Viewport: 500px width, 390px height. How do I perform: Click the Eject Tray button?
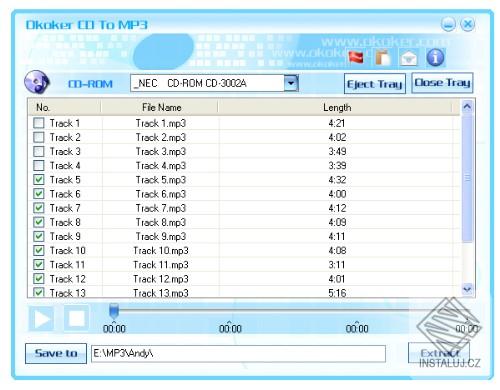click(x=375, y=84)
